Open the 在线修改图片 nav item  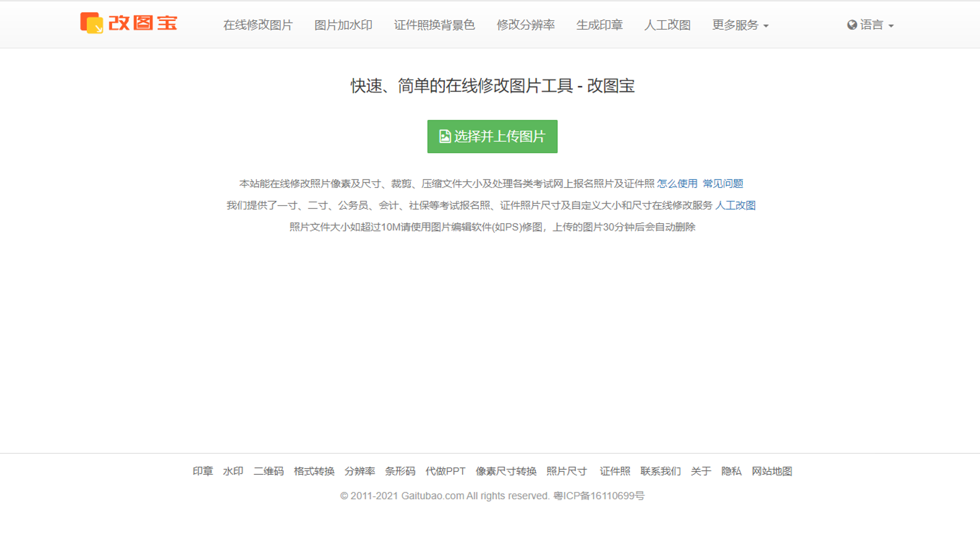pos(258,25)
